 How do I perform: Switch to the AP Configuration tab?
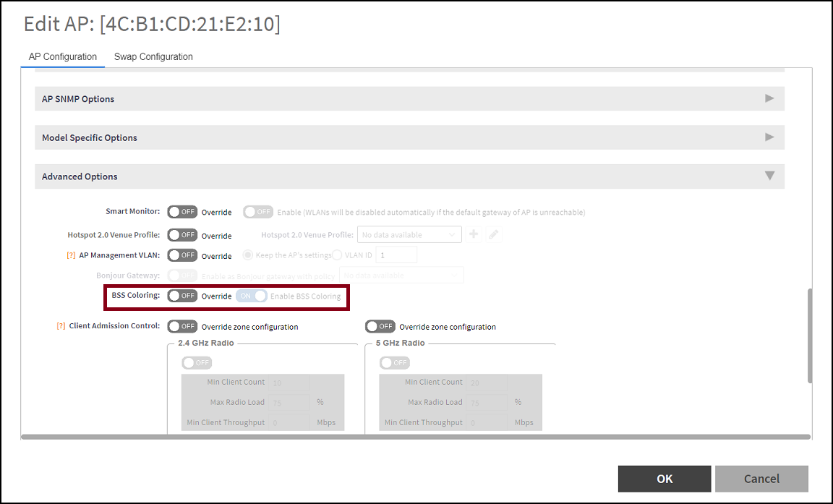[63, 57]
